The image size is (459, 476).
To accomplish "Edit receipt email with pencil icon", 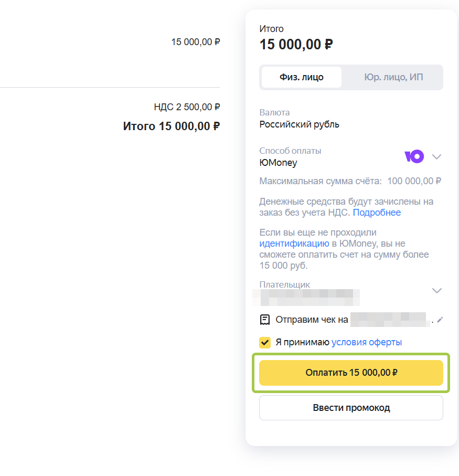I will [x=440, y=320].
